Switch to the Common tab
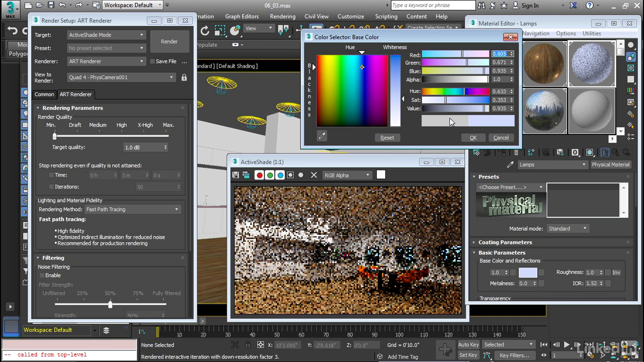 [x=44, y=95]
